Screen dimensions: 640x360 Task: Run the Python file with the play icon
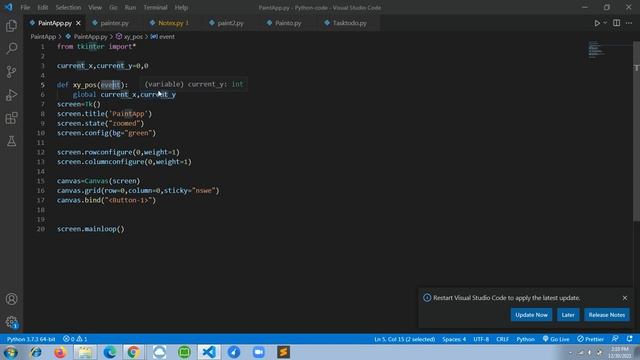[597, 23]
